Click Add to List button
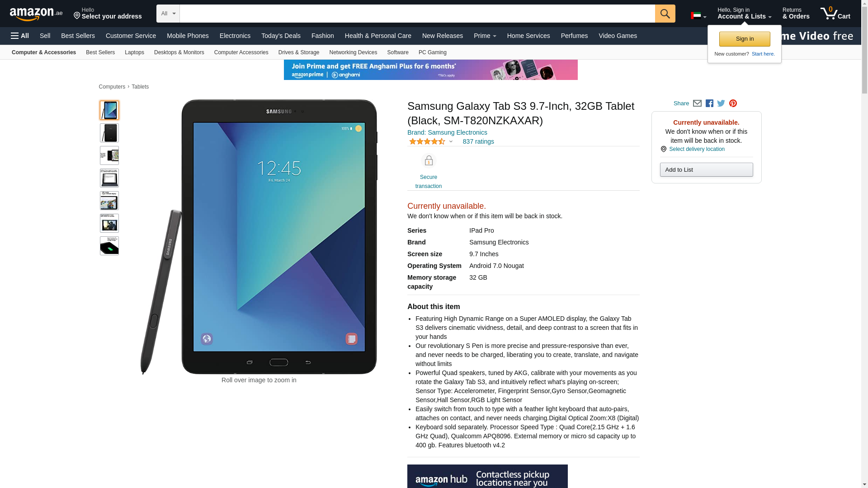Image resolution: width=868 pixels, height=488 pixels. pyautogui.click(x=706, y=169)
